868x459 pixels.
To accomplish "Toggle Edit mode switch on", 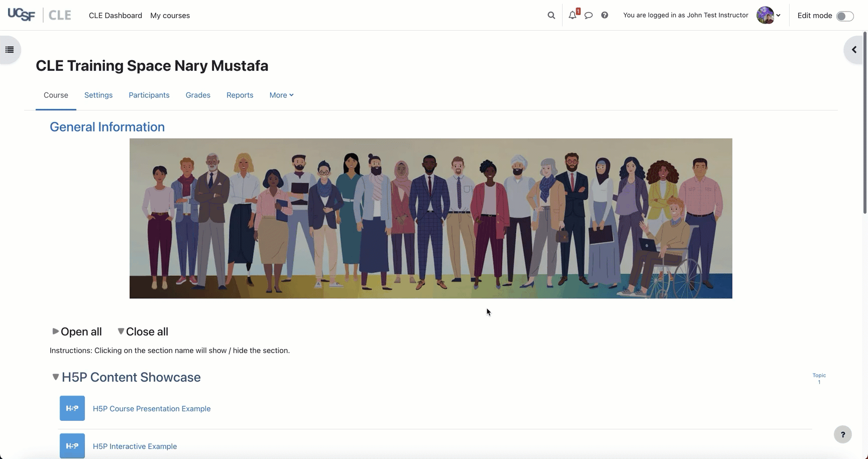I will click(845, 16).
